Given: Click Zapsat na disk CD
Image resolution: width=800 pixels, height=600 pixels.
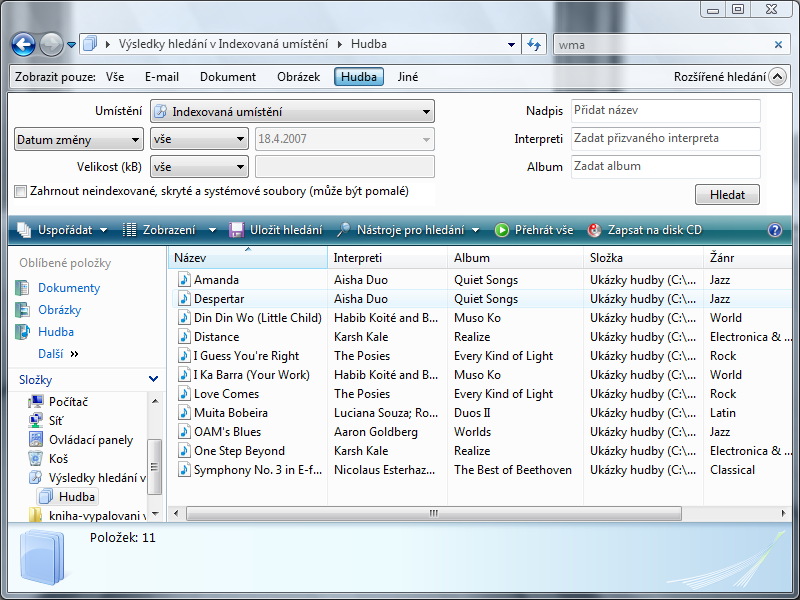Looking at the screenshot, I should tap(645, 230).
